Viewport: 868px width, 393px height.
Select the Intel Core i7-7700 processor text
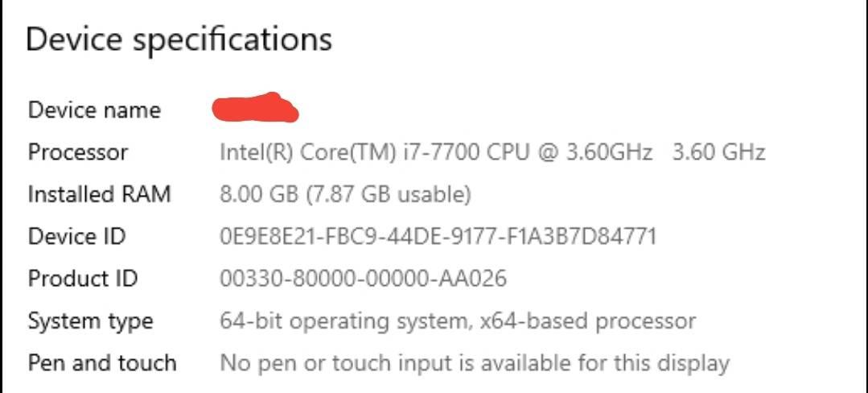(436, 152)
